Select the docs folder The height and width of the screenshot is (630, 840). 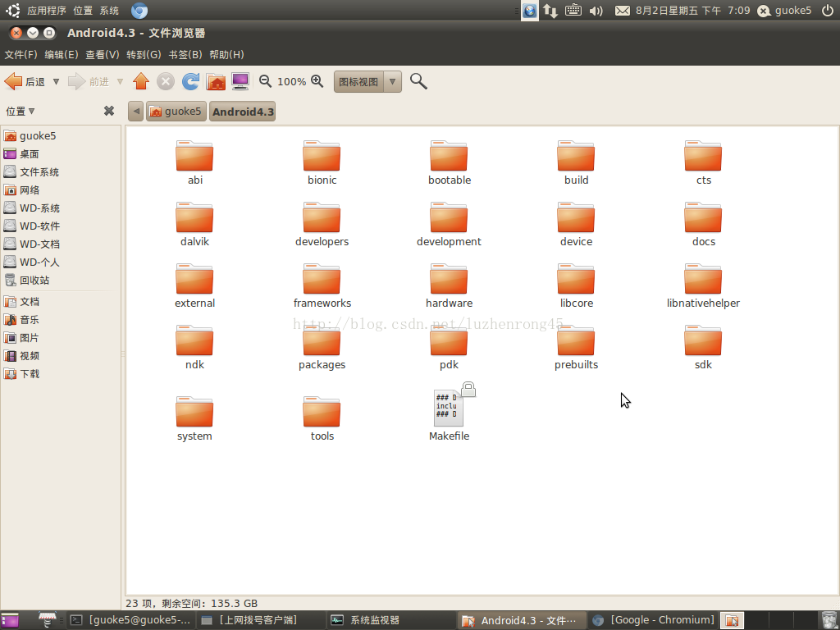[x=703, y=225]
